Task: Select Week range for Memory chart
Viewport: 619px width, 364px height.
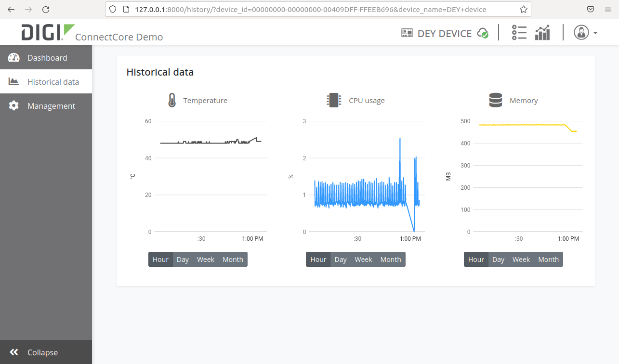Action: [x=521, y=260]
